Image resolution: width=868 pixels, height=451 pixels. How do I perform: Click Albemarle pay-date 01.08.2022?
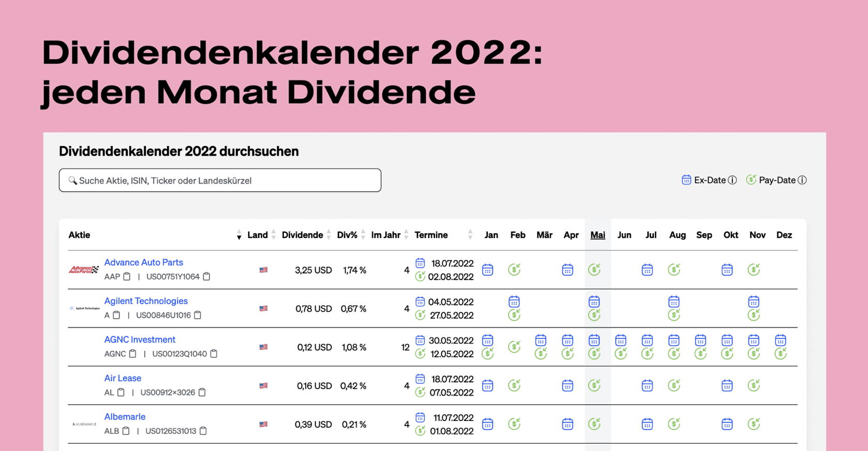tap(452, 431)
